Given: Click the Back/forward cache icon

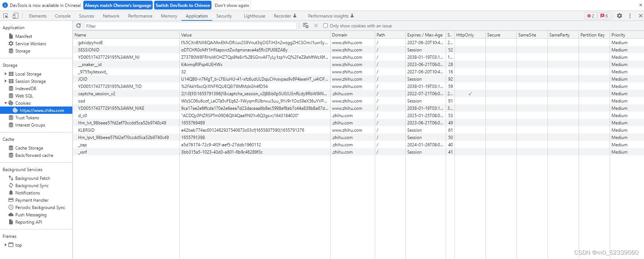Looking at the screenshot, I should coord(11,155).
